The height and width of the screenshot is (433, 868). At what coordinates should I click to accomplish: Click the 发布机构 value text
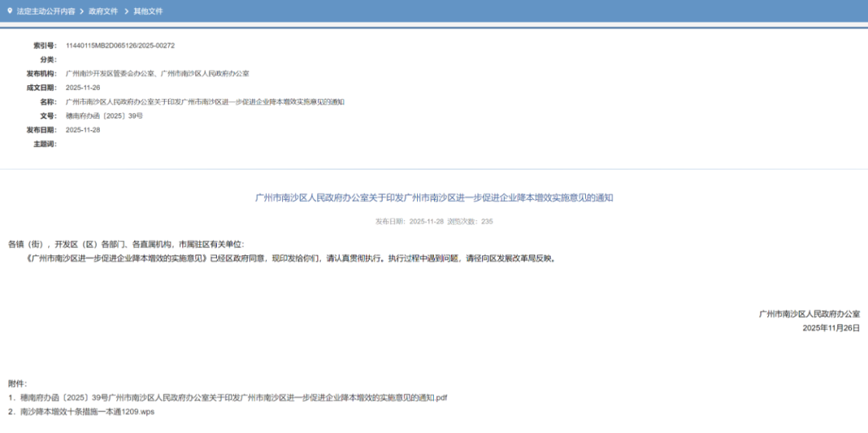pos(157,74)
